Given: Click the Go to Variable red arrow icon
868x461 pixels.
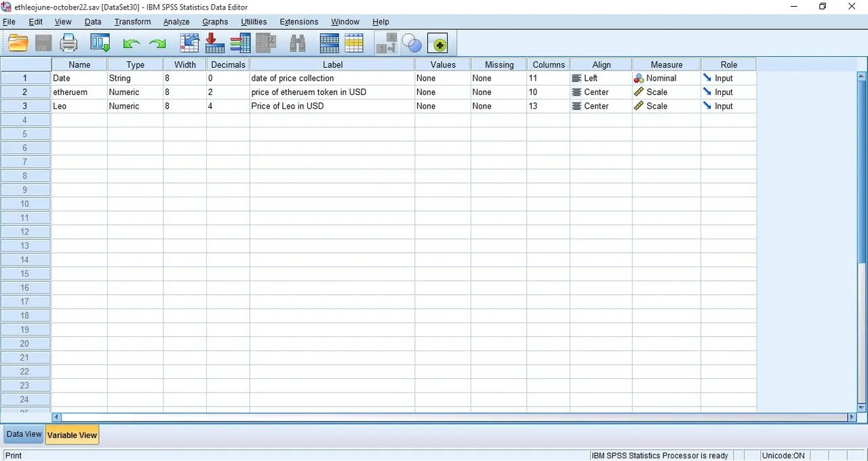Looking at the screenshot, I should pos(215,44).
